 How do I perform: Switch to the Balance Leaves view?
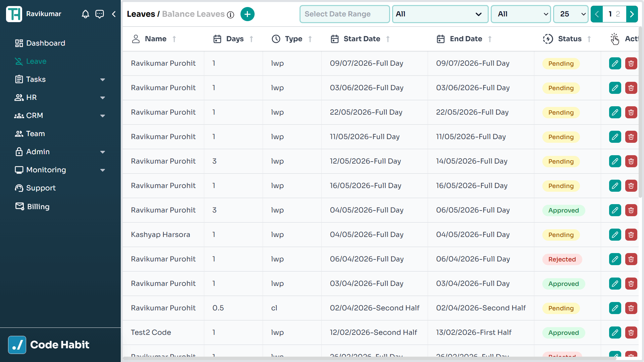tap(193, 14)
